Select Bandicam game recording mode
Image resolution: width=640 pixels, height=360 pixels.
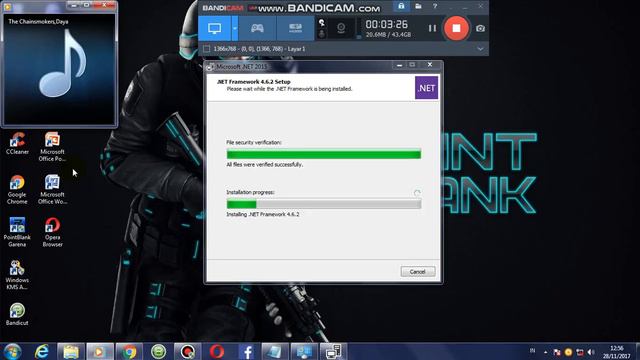257,28
